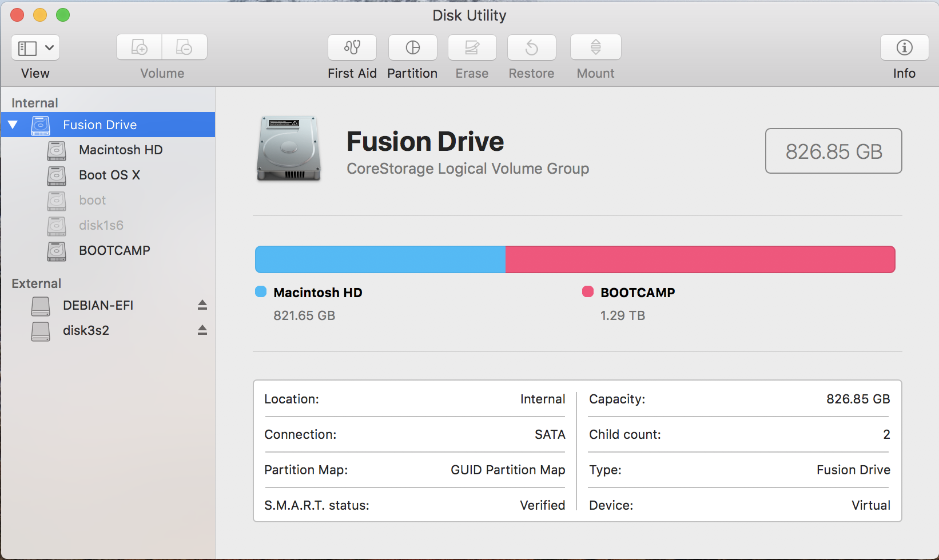Click the Remove Volume toolbar icon
This screenshot has height=560, width=939.
tap(184, 47)
